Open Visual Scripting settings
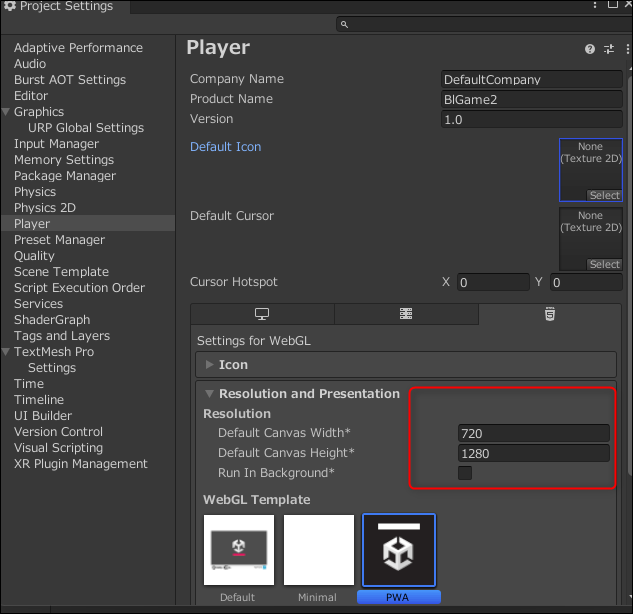Image resolution: width=633 pixels, height=614 pixels. 58,448
